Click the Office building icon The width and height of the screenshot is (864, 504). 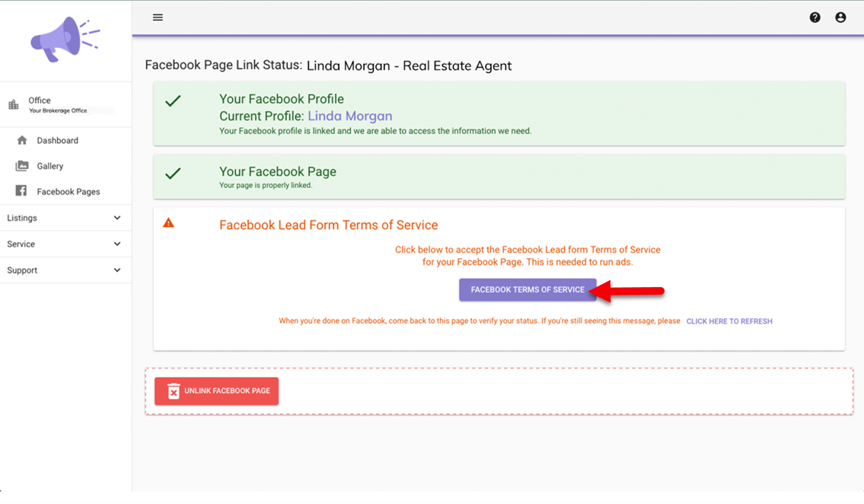click(14, 105)
